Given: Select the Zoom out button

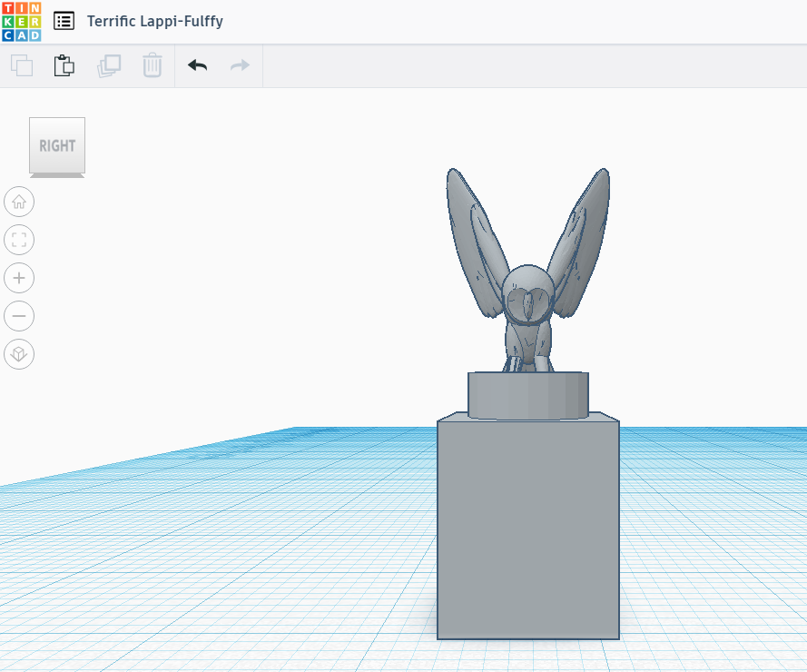Looking at the screenshot, I should [19, 316].
